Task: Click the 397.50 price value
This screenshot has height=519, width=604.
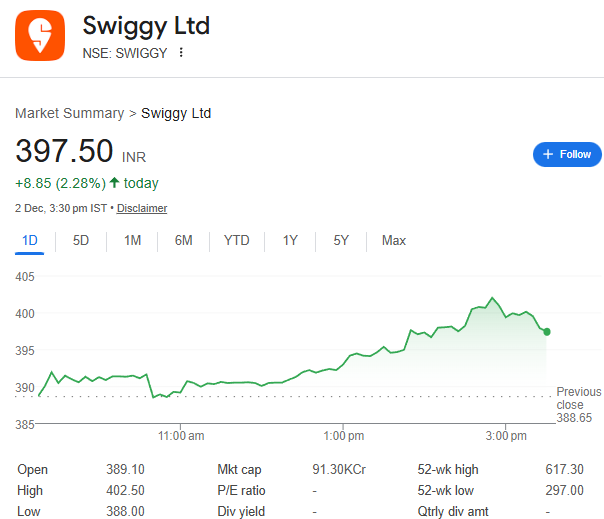Action: pyautogui.click(x=64, y=152)
